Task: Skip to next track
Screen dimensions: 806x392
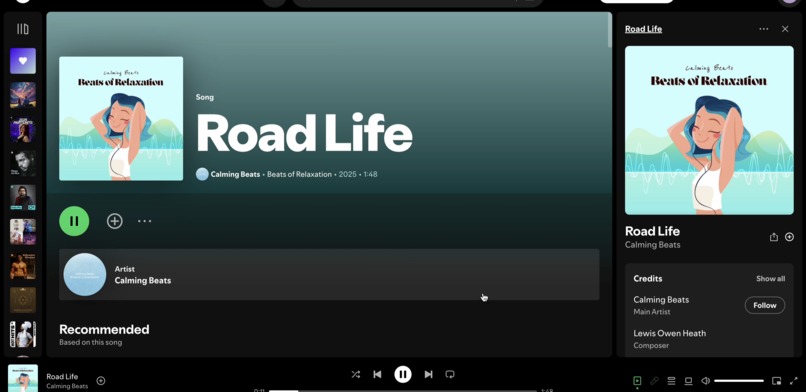Action: (428, 375)
